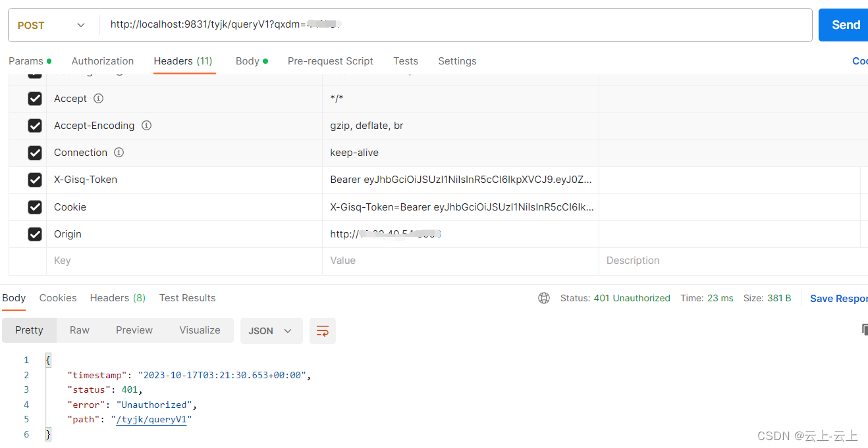Switch to the Raw response view
Viewport: 868px width, 448px height.
pyautogui.click(x=79, y=330)
